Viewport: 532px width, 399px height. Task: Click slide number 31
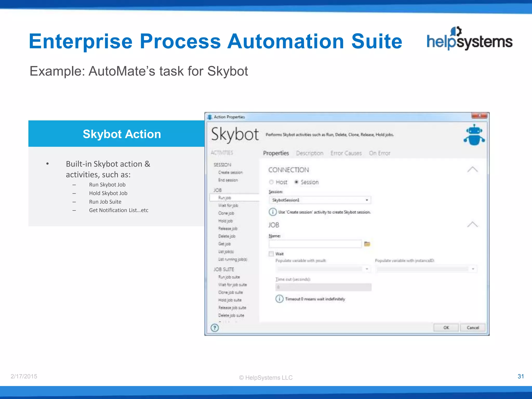point(521,376)
